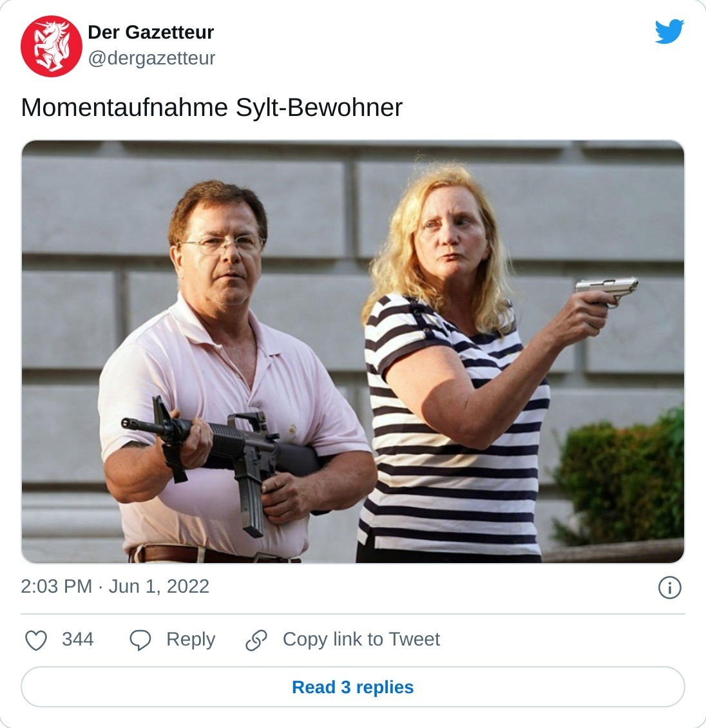Select "Copy link to Tweet" text
706x728 pixels.
pos(361,639)
